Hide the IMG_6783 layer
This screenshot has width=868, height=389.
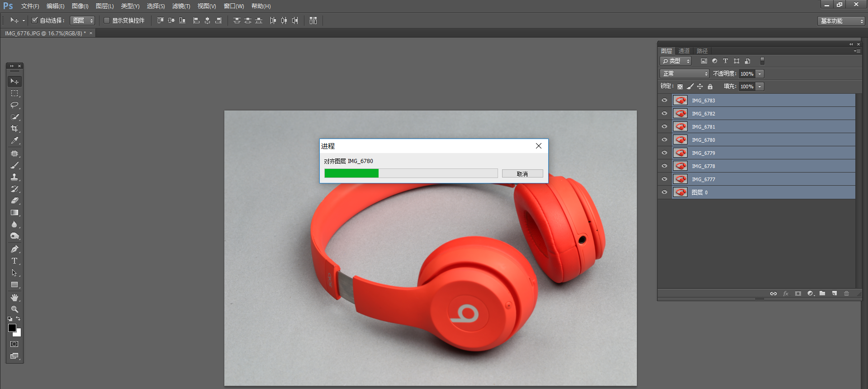664,101
